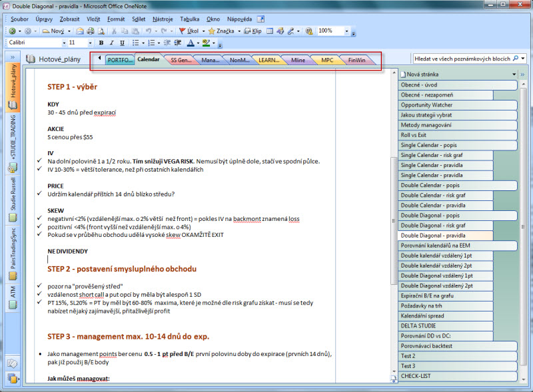This screenshot has width=533, height=392.
Task: Click the Úkol flag icon
Action: pos(183,31)
